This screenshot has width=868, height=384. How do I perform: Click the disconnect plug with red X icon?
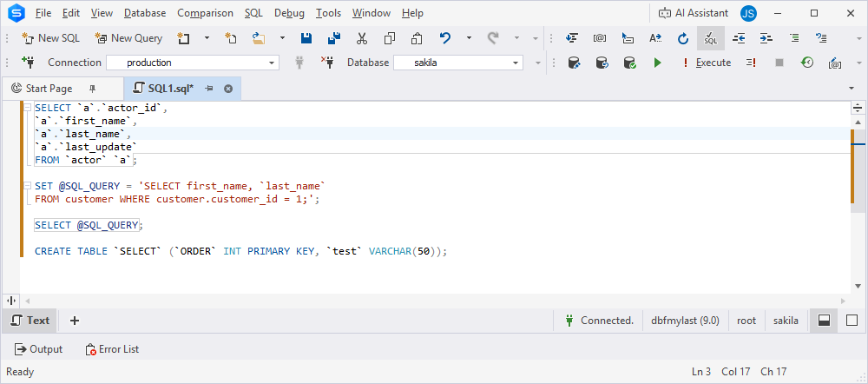point(326,63)
